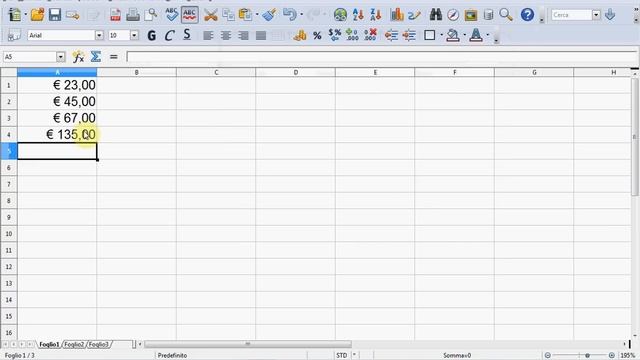Add a decimal place
The width and height of the screenshot is (640, 360).
pyautogui.click(x=352, y=36)
